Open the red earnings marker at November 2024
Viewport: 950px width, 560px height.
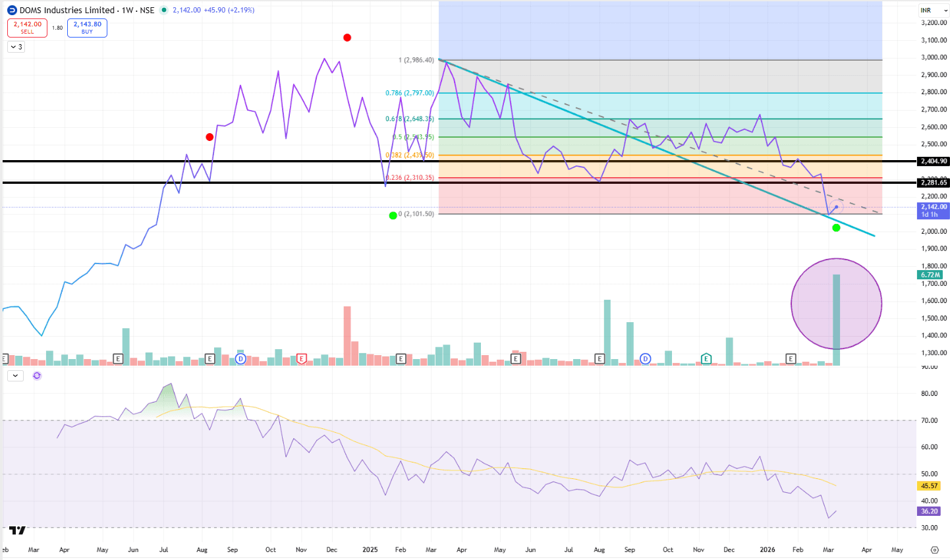(x=302, y=358)
